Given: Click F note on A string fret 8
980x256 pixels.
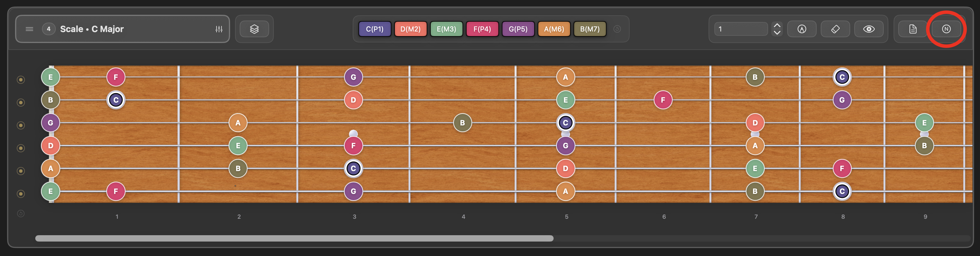Looking at the screenshot, I should coord(842,168).
